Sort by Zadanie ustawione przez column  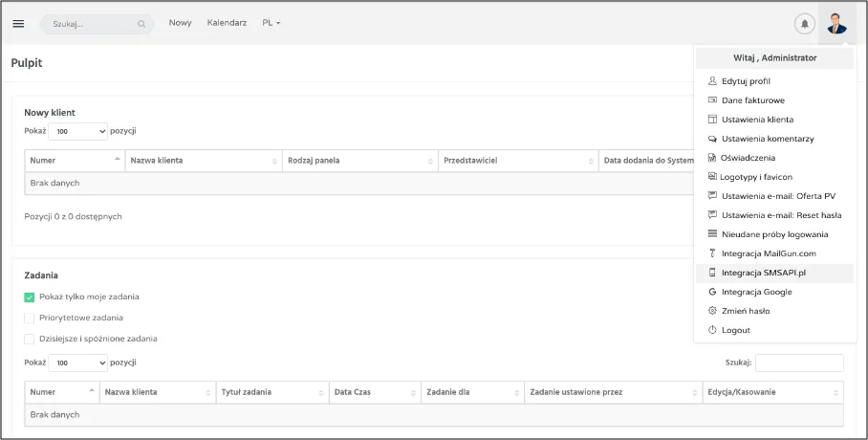click(614, 392)
